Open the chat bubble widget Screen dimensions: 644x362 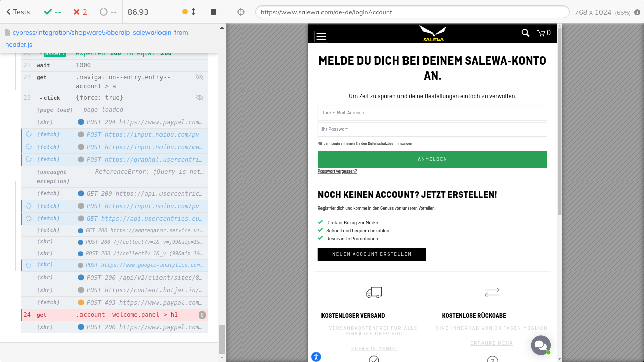tap(541, 345)
